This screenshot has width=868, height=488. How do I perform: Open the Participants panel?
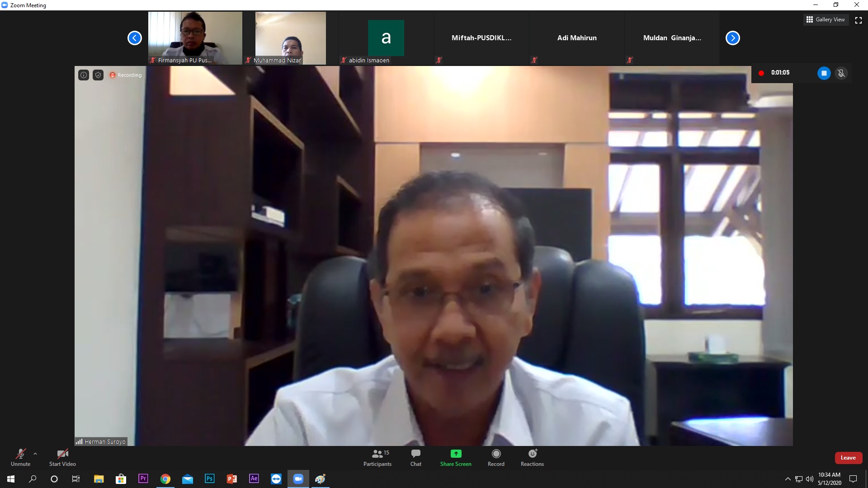click(377, 457)
